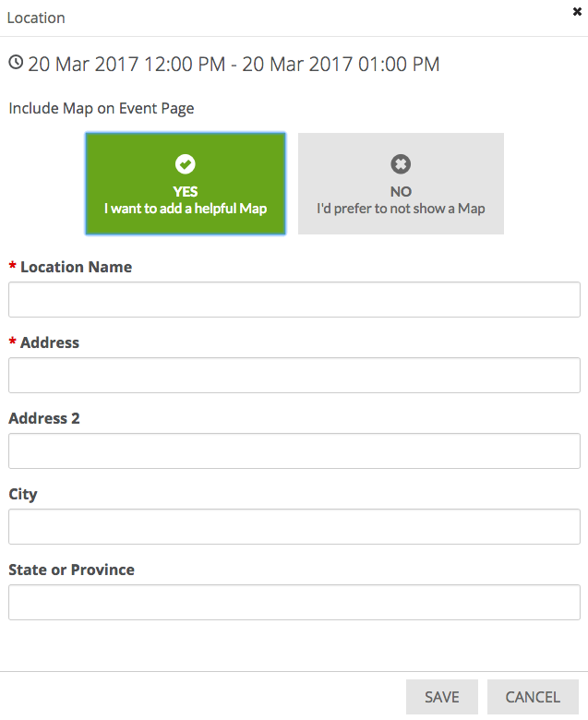Image resolution: width=588 pixels, height=720 pixels.
Task: Select the Address 2 input field
Action: pos(294,451)
